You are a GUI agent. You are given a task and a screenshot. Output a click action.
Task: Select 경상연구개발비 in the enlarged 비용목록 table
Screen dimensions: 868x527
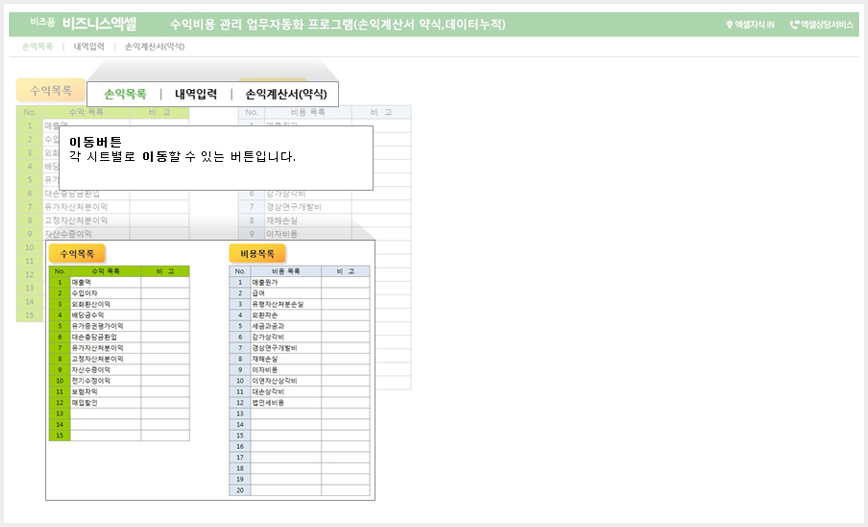[x=286, y=348]
